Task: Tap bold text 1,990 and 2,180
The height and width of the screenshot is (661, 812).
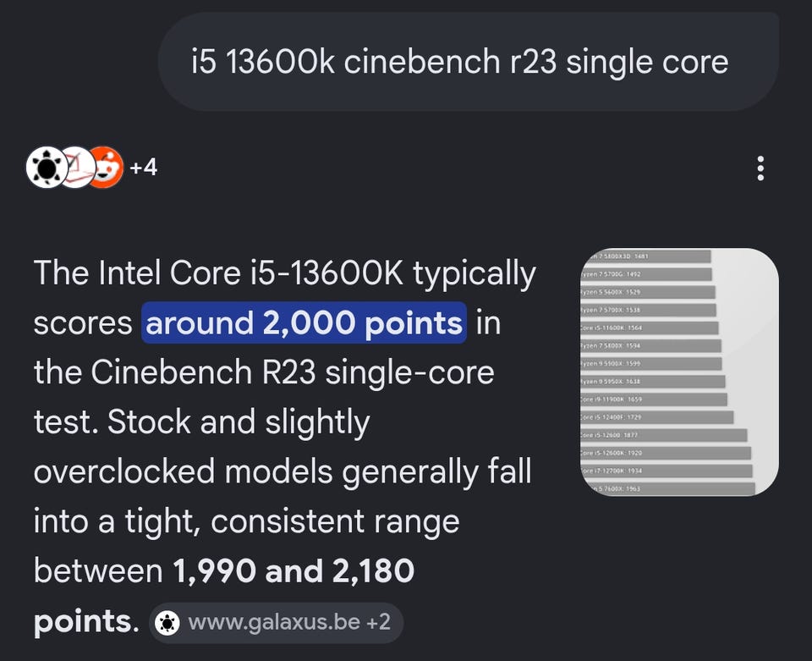Action: [x=294, y=571]
